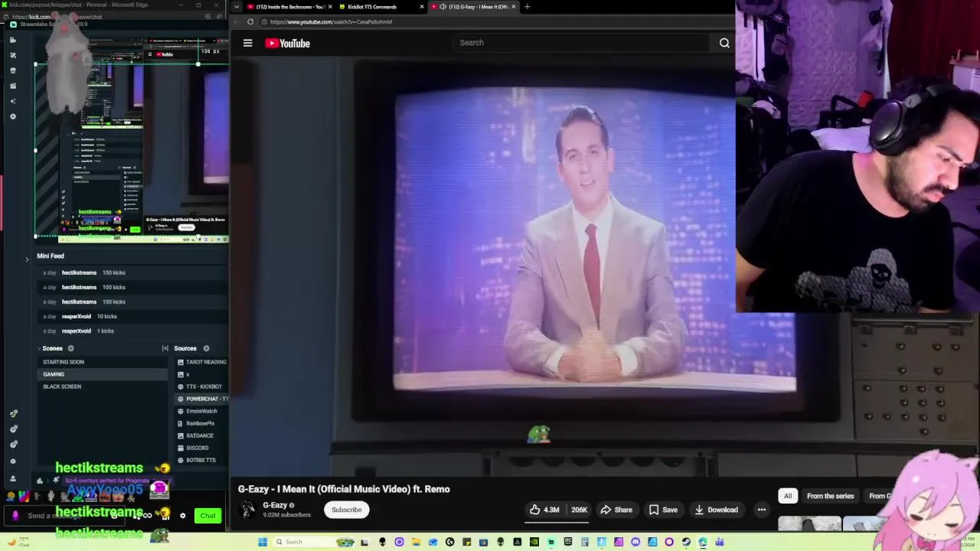The width and height of the screenshot is (980, 551).
Task: Switch to KickBot TTS Commands tab
Action: click(381, 7)
